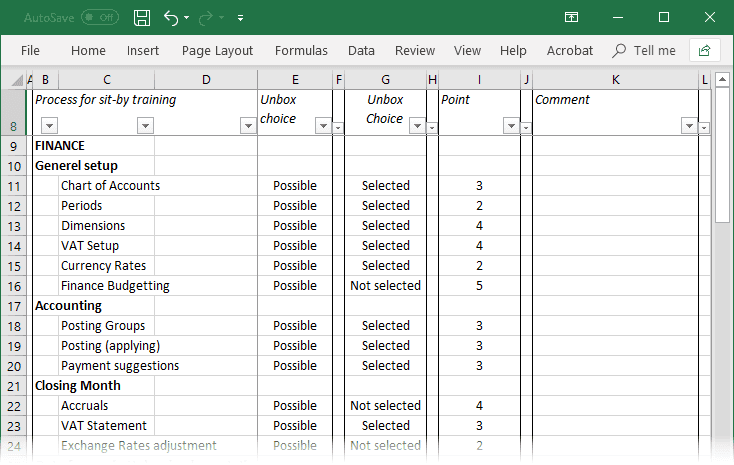Open filter dropdown for Unbox Choice column G
Image resolution: width=734 pixels, height=465 pixels.
click(417, 125)
